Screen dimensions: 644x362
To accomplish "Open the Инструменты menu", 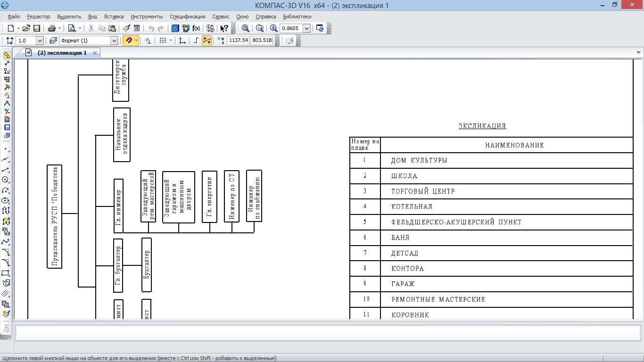I will [x=147, y=16].
